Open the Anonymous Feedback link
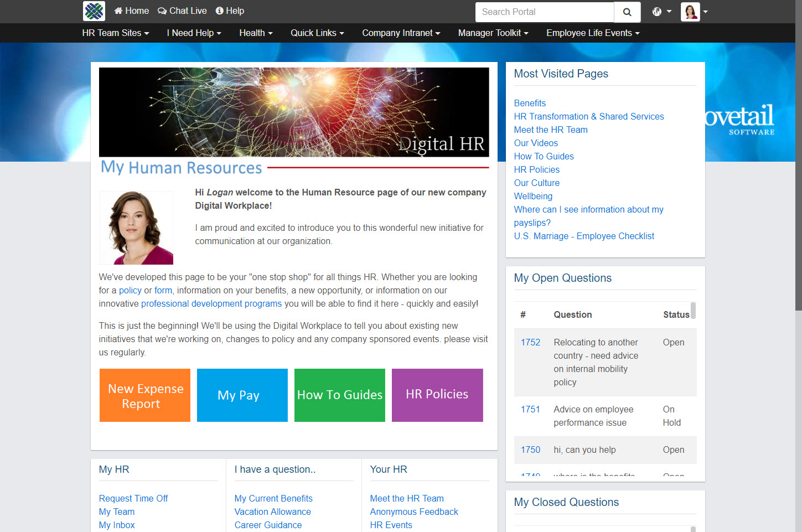 [414, 512]
